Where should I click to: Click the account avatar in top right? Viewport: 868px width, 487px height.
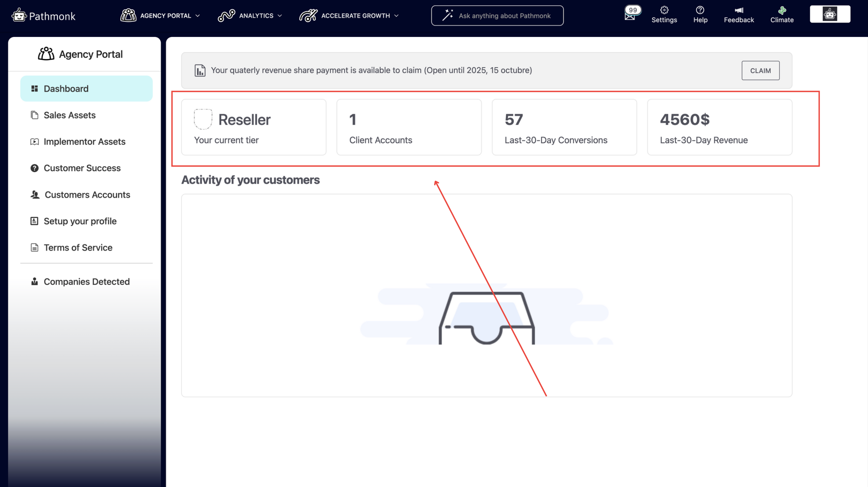[x=829, y=14]
